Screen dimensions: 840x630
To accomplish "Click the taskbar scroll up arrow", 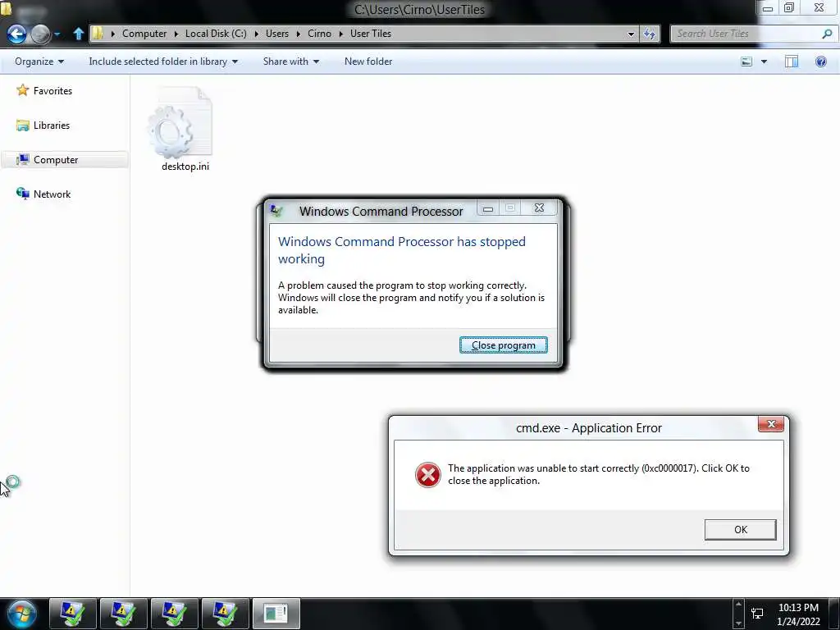I will (x=738, y=605).
